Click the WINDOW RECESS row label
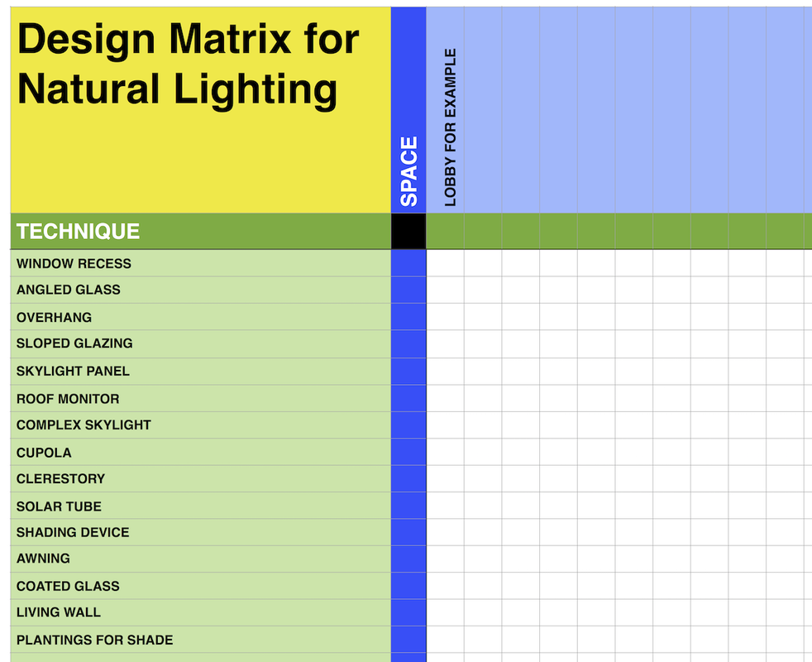Viewport: 812px width, 662px height. (74, 263)
